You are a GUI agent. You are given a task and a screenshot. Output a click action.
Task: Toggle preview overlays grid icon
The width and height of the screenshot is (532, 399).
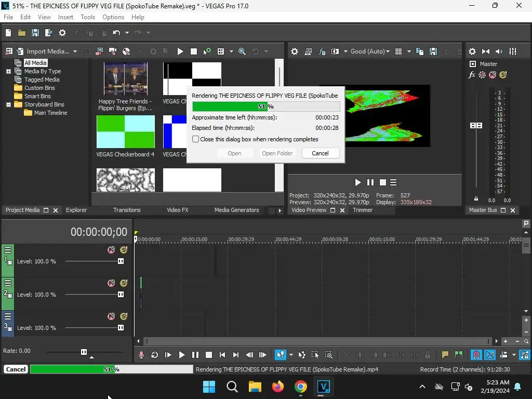pyautogui.click(x=398, y=51)
